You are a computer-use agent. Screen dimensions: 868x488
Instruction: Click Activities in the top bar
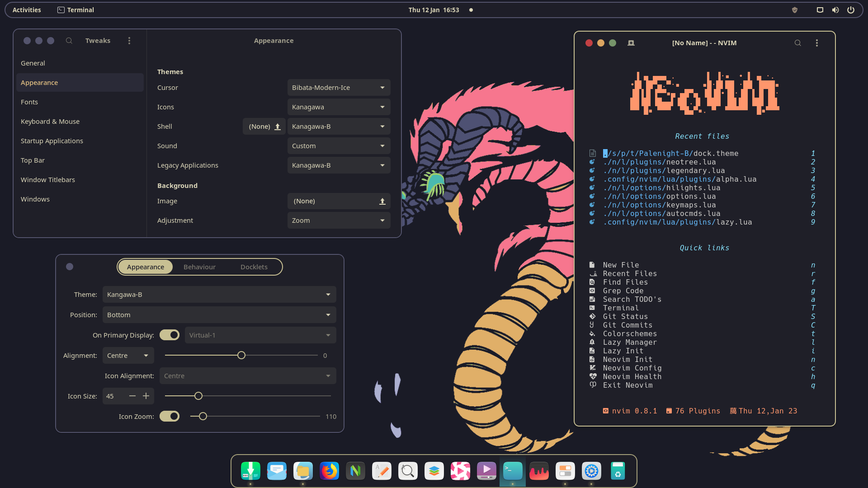[x=27, y=10]
